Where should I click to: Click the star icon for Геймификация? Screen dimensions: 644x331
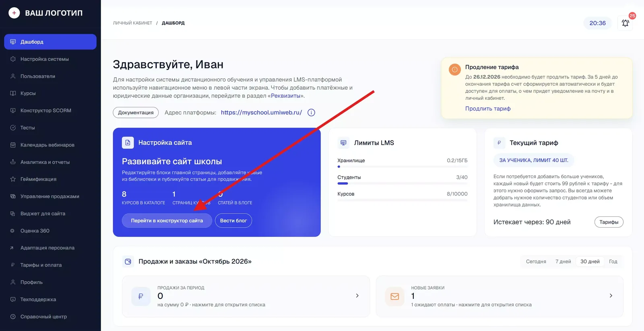pos(13,179)
